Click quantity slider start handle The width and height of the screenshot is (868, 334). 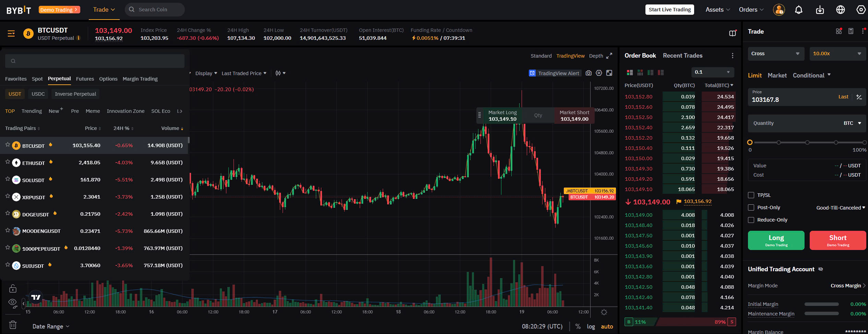pos(750,142)
